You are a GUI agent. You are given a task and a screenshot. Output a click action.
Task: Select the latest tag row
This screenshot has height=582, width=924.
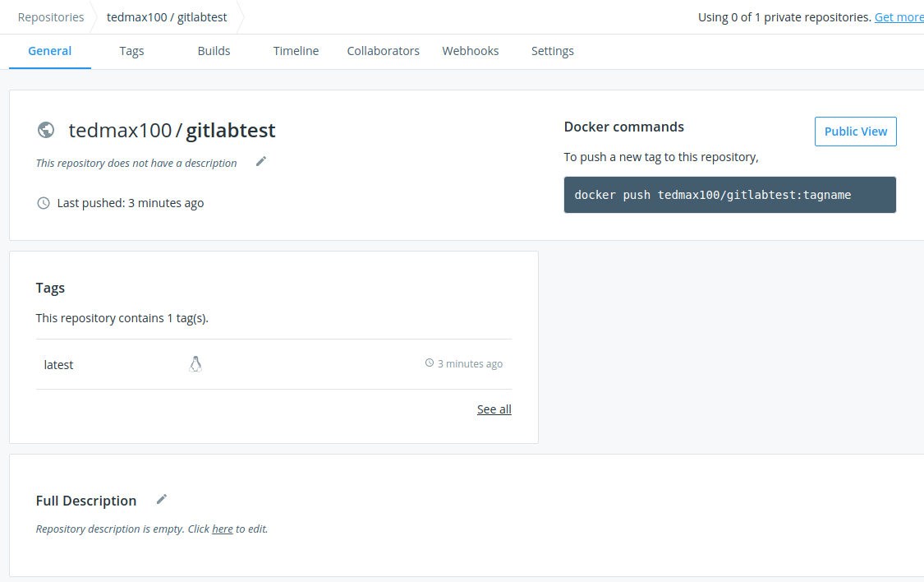pyautogui.click(x=59, y=365)
